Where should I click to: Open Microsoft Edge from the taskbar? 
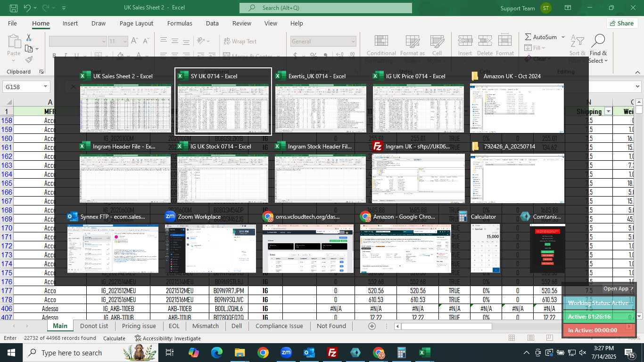[x=217, y=353]
